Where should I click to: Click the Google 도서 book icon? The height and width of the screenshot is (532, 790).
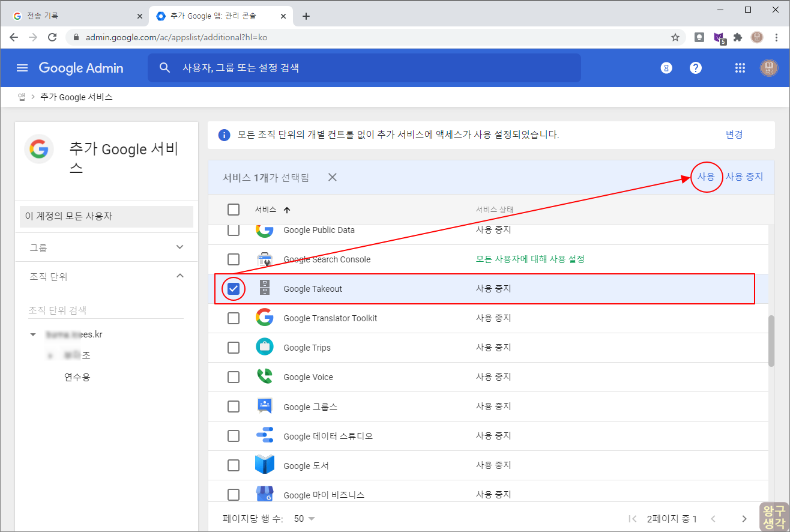(265, 465)
